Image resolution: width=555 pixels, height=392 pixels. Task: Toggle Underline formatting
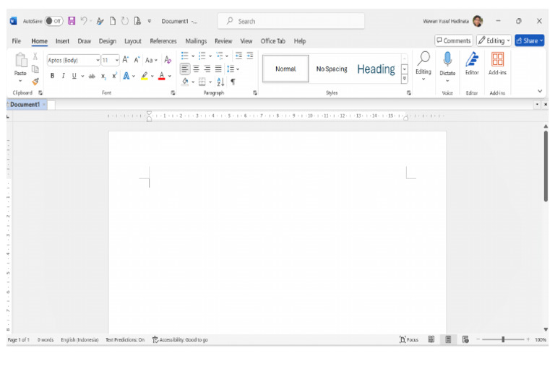tap(74, 76)
